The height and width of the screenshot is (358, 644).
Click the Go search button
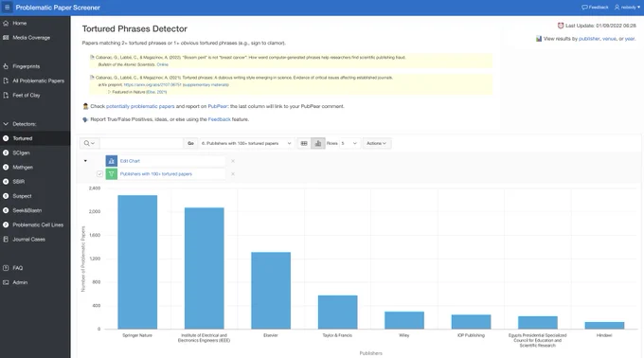click(190, 143)
